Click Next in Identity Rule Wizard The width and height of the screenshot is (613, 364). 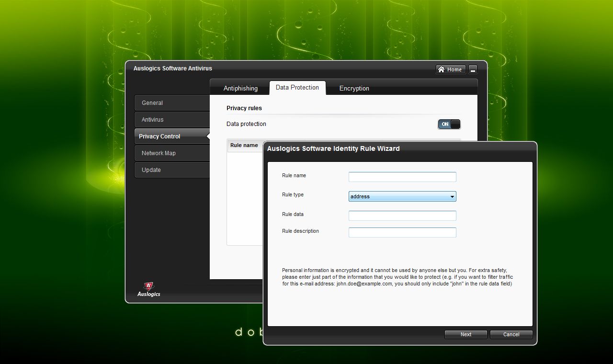(x=466, y=334)
